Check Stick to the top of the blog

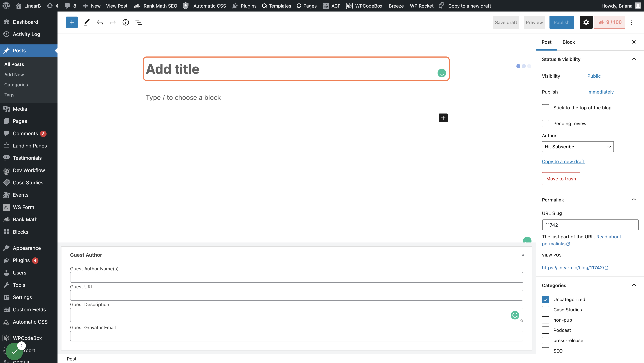click(x=546, y=108)
